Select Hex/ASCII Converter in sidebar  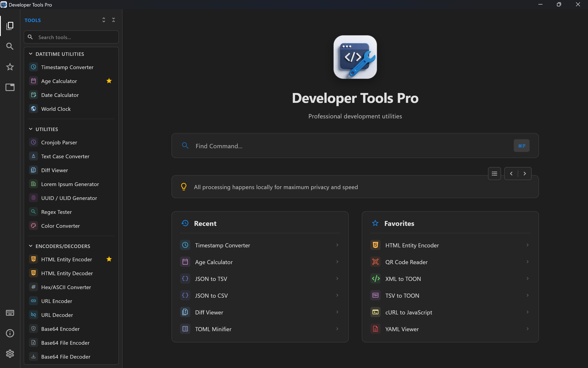(71, 287)
